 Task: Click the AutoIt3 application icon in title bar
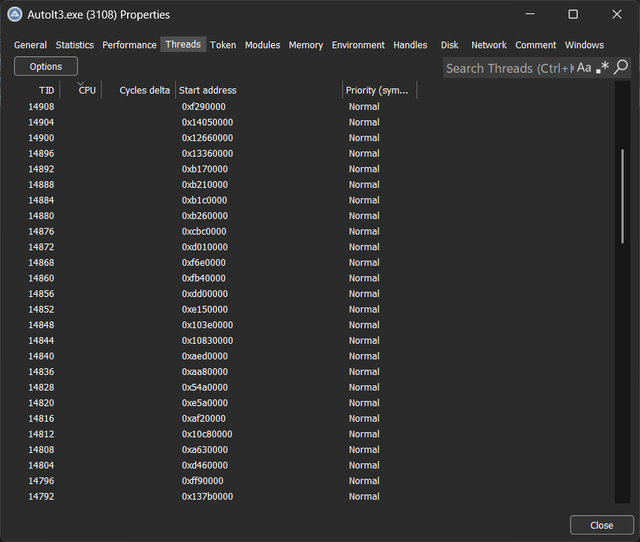pos(15,15)
